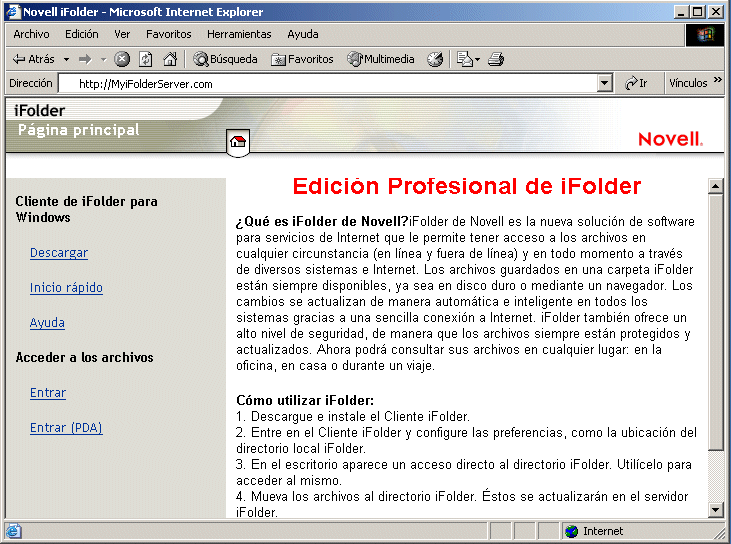Click "¿Qué es iFolder de Novell?" text
The image size is (731, 544).
[x=322, y=221]
